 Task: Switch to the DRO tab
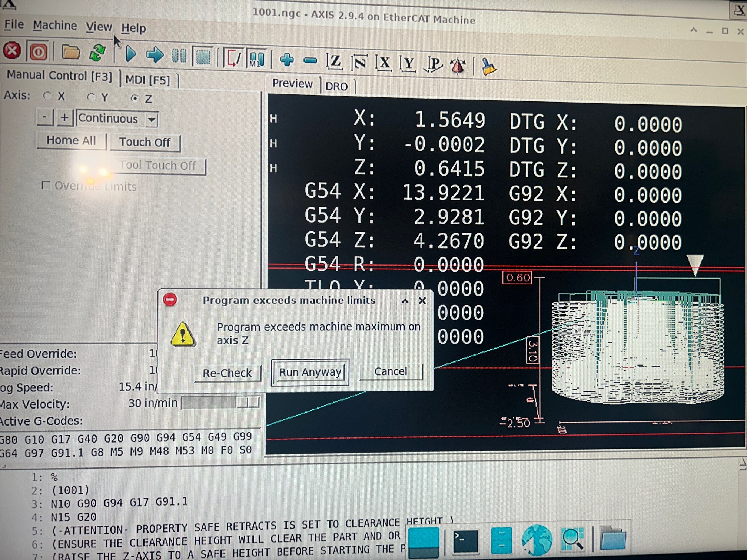pyautogui.click(x=336, y=86)
